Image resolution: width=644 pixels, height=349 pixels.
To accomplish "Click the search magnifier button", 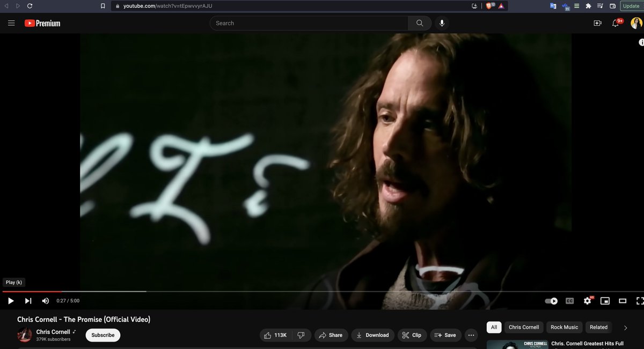I will pos(420,23).
